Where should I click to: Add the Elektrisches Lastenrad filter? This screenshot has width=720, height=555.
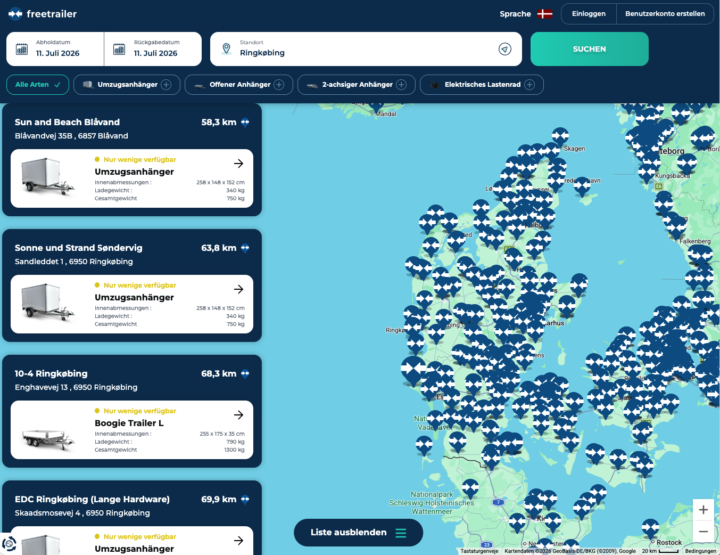point(482,84)
